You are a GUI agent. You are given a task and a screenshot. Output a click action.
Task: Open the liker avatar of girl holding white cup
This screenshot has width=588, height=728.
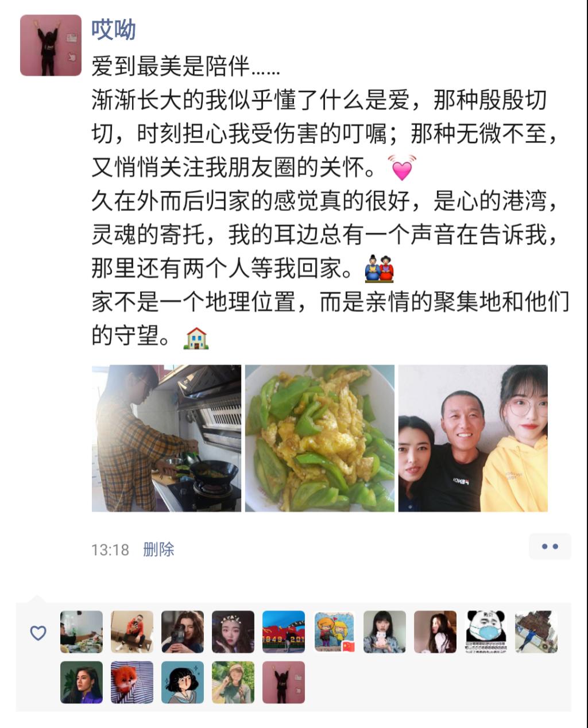tap(385, 632)
